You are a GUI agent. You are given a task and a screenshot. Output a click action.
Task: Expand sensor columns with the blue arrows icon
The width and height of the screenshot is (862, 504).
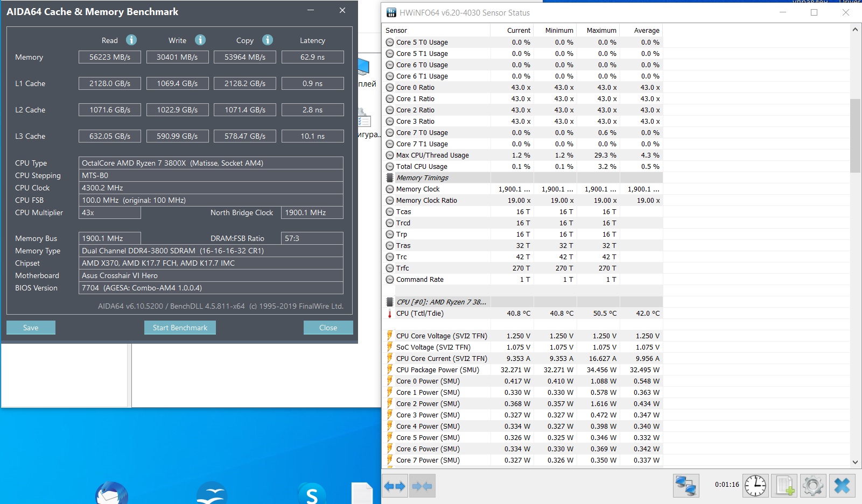[x=395, y=486]
